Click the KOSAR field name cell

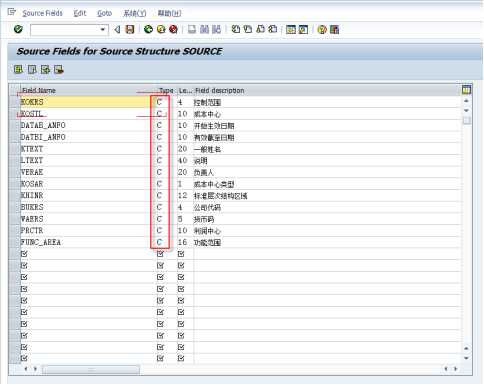click(86, 184)
